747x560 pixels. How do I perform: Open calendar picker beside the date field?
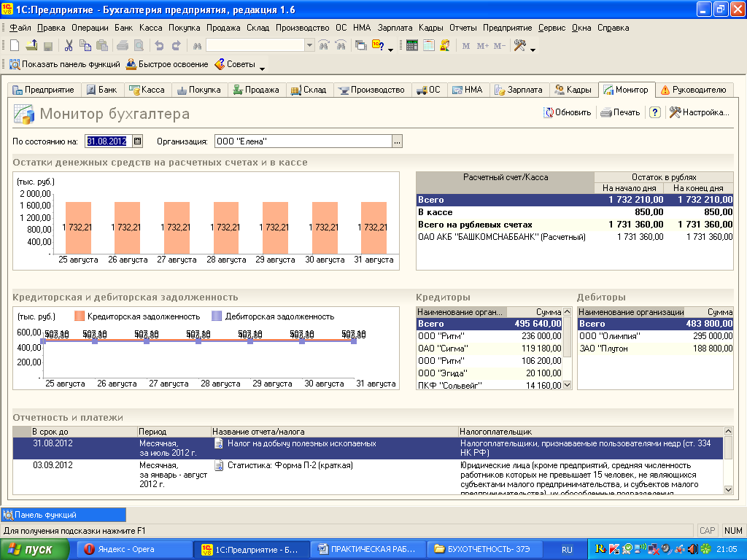[138, 141]
